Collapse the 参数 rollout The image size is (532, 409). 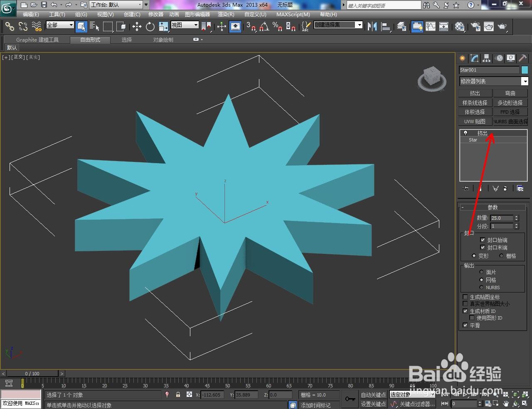(493, 207)
